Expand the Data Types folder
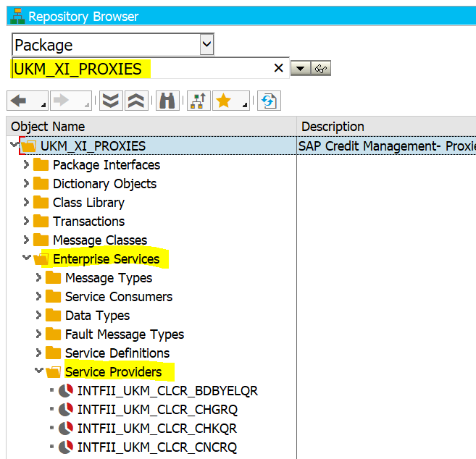 pos(38,315)
